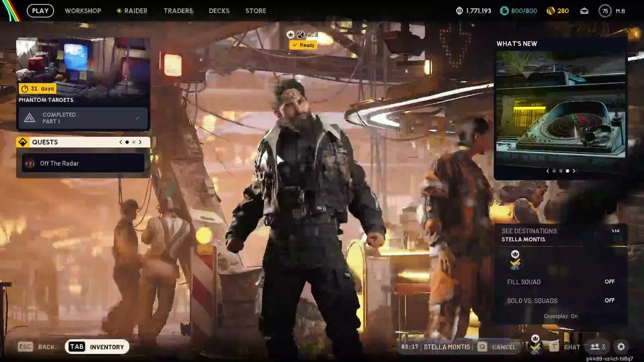The height and width of the screenshot is (362, 644).
Task: Click the STELLA MONTIS destination label
Action: [x=523, y=240]
